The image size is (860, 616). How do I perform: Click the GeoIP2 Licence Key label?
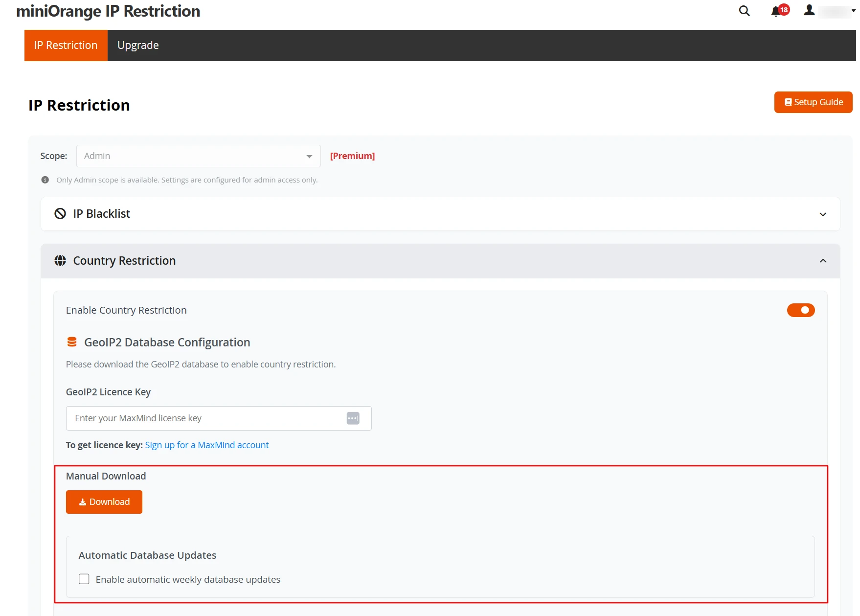(x=108, y=392)
